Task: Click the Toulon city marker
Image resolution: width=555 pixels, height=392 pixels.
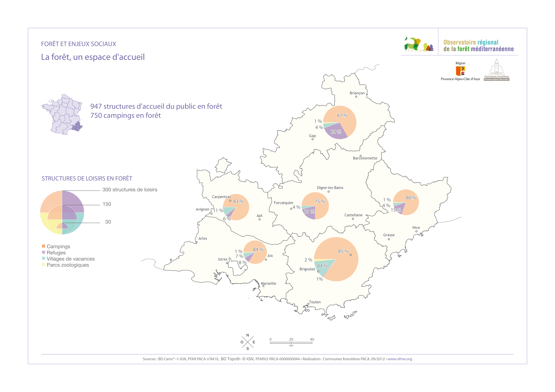Action: coord(308,304)
